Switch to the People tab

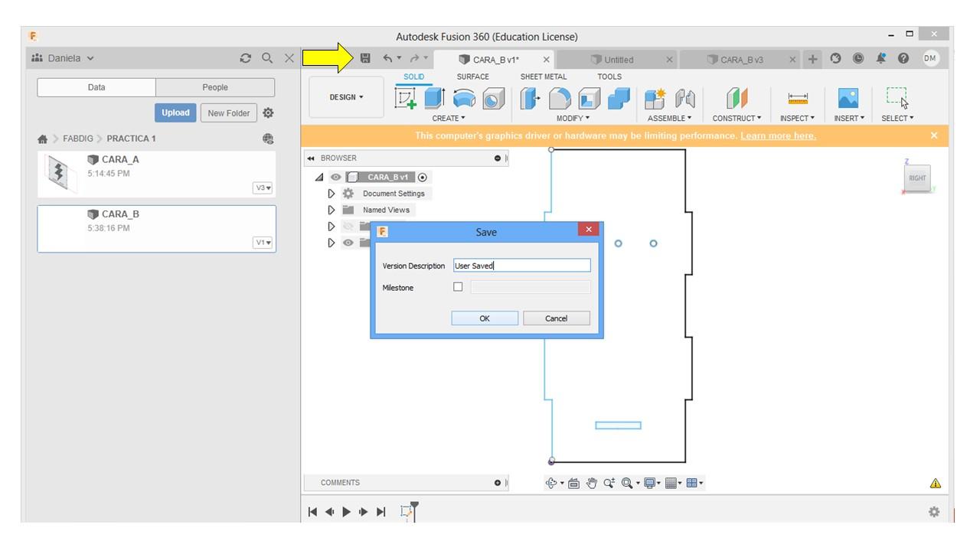(x=215, y=87)
